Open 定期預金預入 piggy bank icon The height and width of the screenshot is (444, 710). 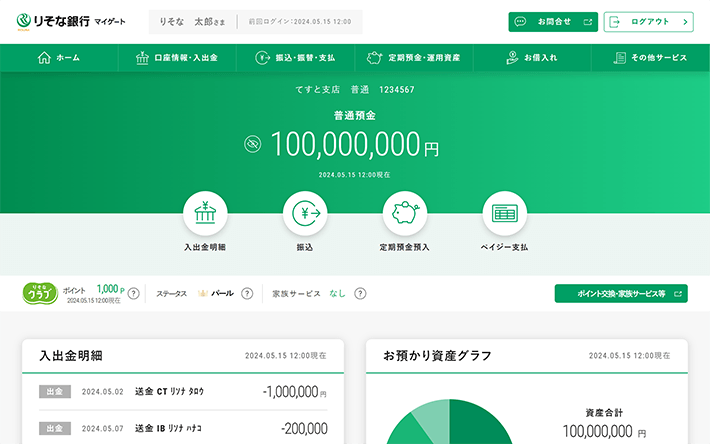point(405,213)
